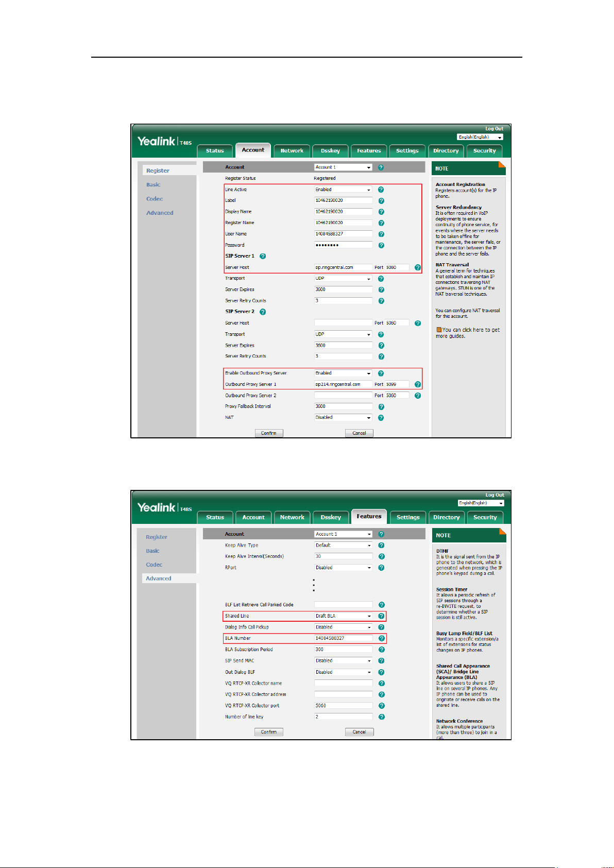Click help icon for VQ RTCP-XR Collector port

click(382, 706)
